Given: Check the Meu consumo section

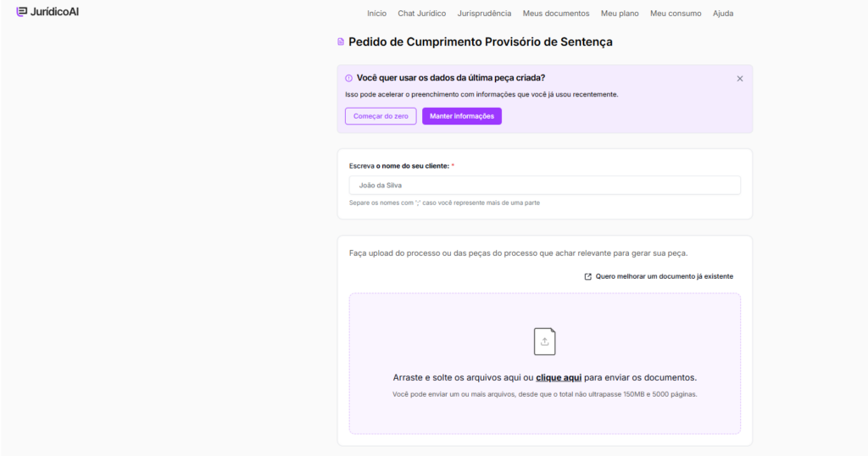Looking at the screenshot, I should click(676, 14).
